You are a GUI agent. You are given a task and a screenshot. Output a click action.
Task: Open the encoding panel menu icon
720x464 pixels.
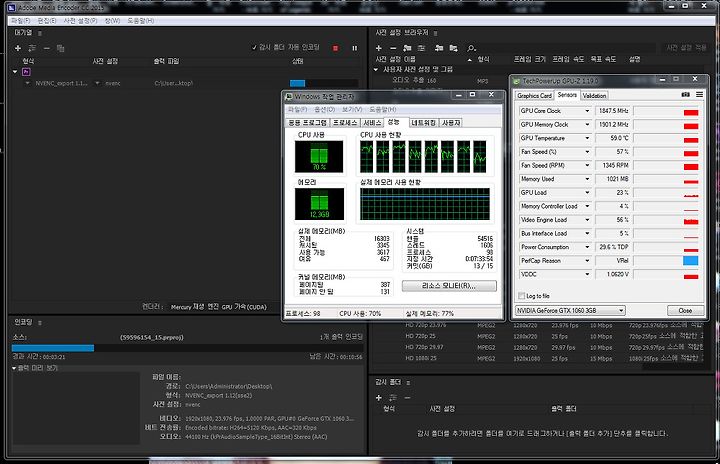(x=40, y=323)
